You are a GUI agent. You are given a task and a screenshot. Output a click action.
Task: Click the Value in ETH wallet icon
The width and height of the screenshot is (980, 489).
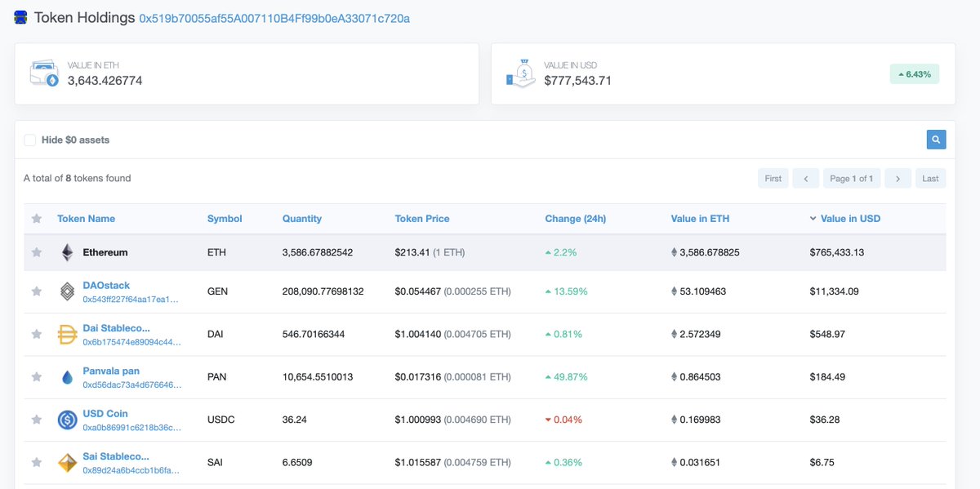[x=44, y=73]
